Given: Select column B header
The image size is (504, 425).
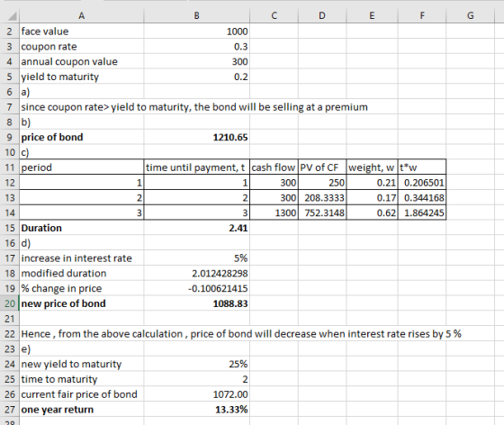Looking at the screenshot, I should click(x=197, y=15).
